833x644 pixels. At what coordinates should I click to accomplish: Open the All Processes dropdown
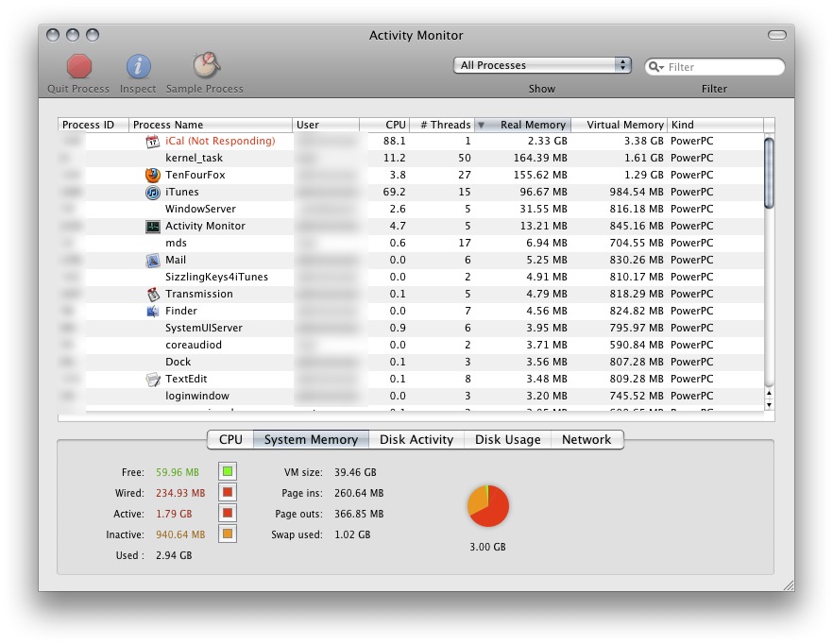pos(542,65)
